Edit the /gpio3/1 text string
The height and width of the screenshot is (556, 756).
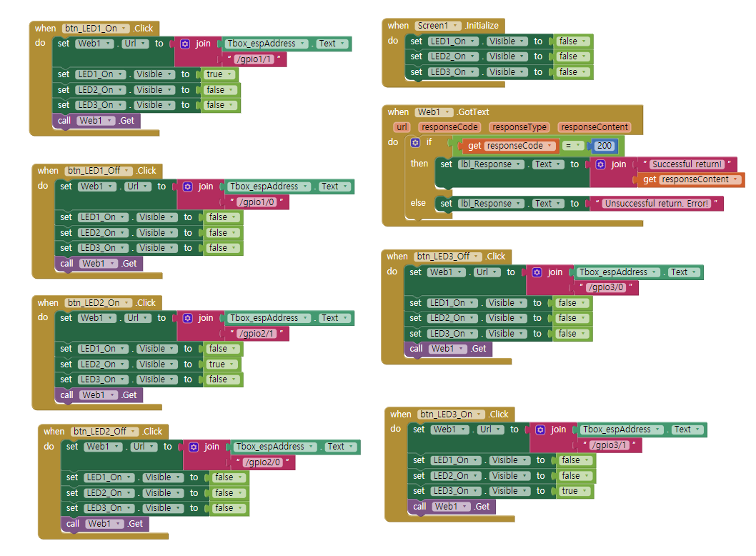tap(610, 445)
